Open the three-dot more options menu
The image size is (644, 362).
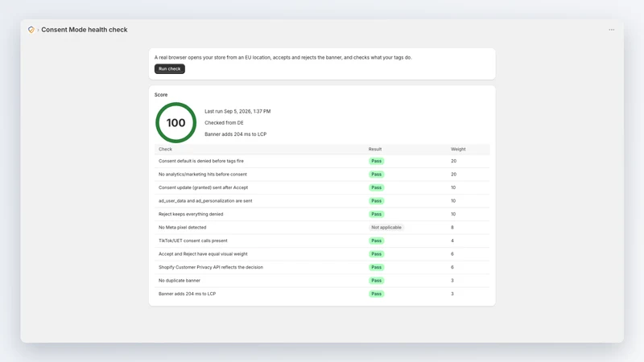[612, 30]
